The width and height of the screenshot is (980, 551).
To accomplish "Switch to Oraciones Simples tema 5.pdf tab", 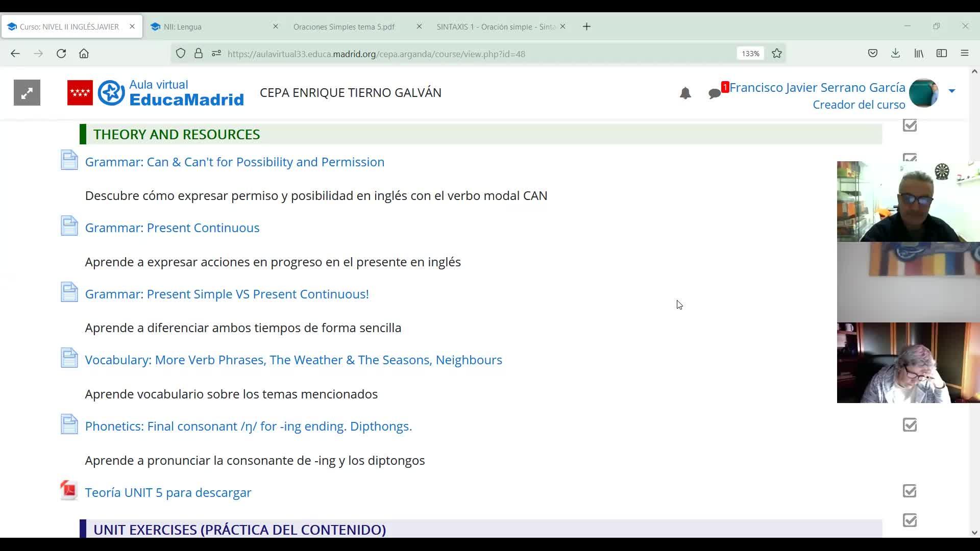I will (x=344, y=27).
